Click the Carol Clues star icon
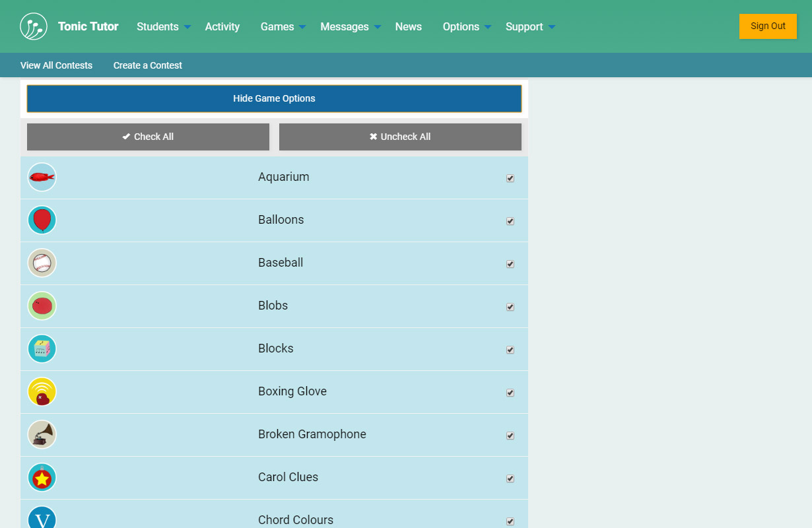Screen dimensions: 812x528 (42, 477)
